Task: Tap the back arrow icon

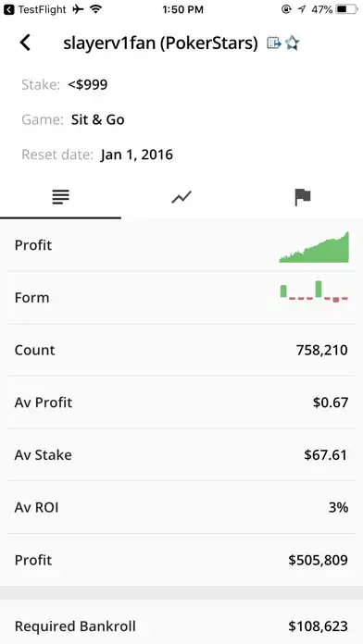Action: pos(25,43)
